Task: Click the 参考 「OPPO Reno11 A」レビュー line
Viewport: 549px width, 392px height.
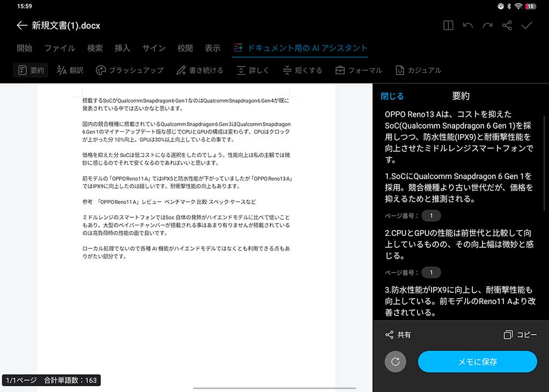Action: click(169, 202)
